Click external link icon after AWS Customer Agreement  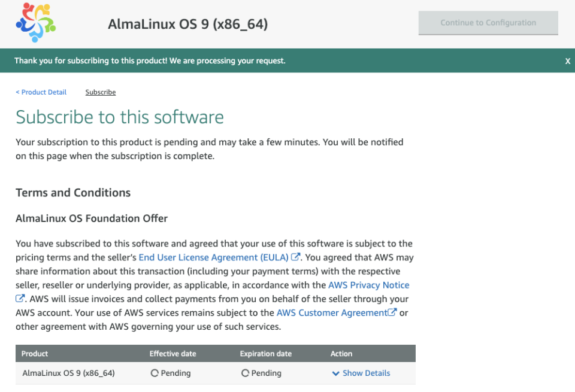coord(392,312)
